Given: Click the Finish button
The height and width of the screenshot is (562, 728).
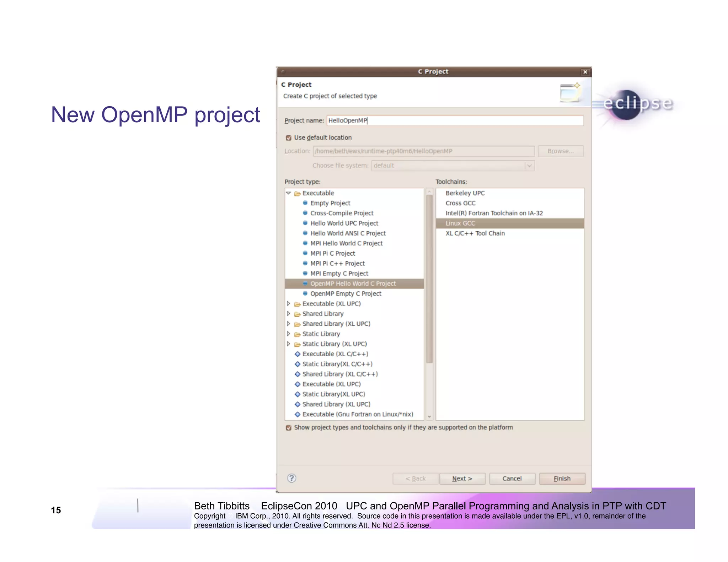Looking at the screenshot, I should coord(562,479).
